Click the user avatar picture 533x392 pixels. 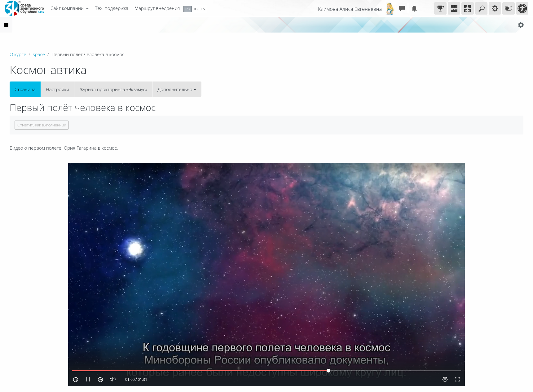pyautogui.click(x=390, y=9)
